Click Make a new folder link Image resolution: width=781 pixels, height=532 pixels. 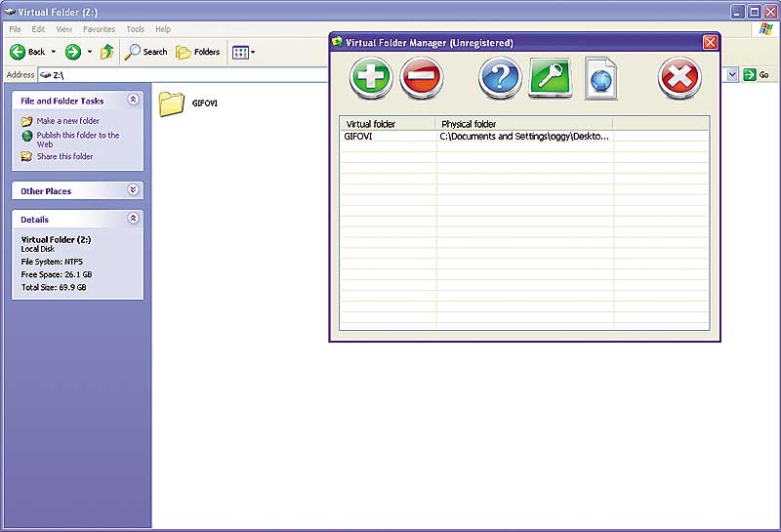coord(67,121)
